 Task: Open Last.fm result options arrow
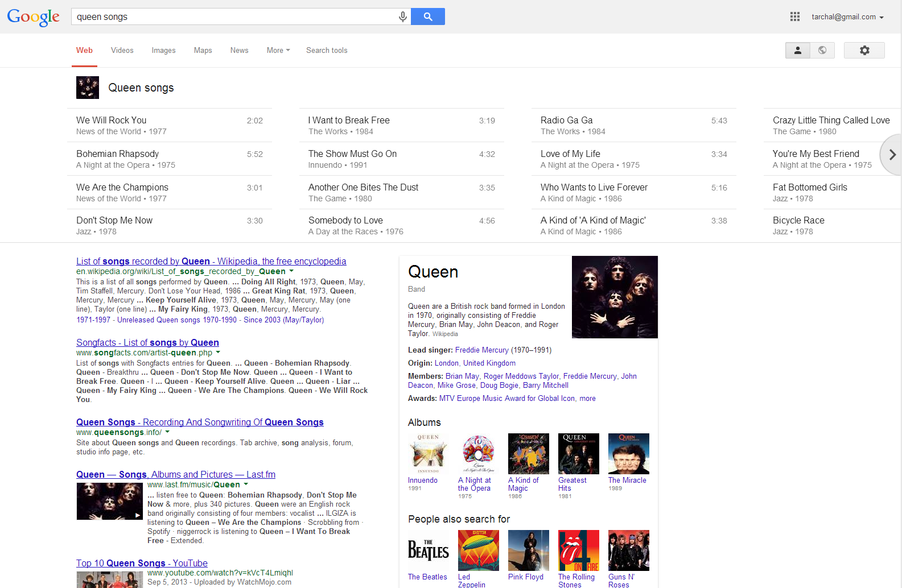click(x=246, y=485)
